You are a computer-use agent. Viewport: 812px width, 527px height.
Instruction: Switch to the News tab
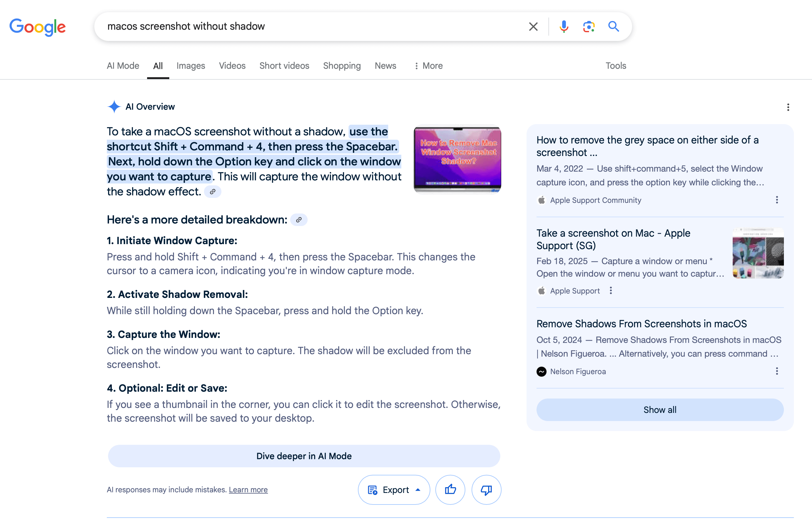click(385, 66)
